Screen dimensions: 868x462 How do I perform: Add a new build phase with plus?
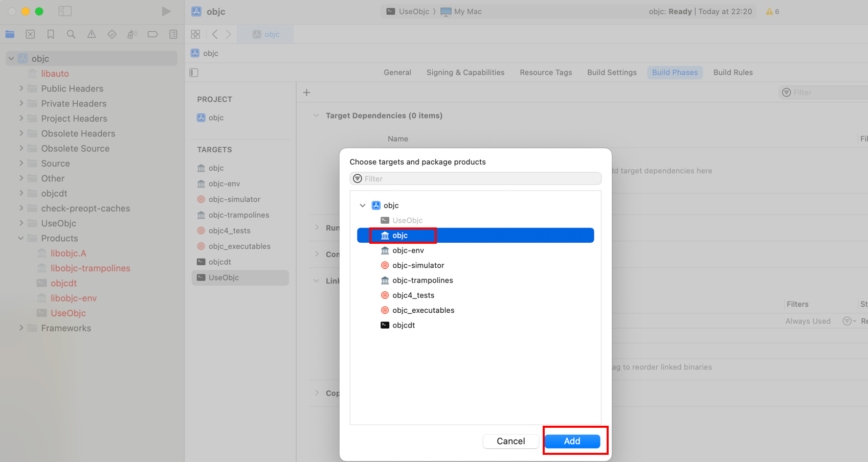point(306,93)
